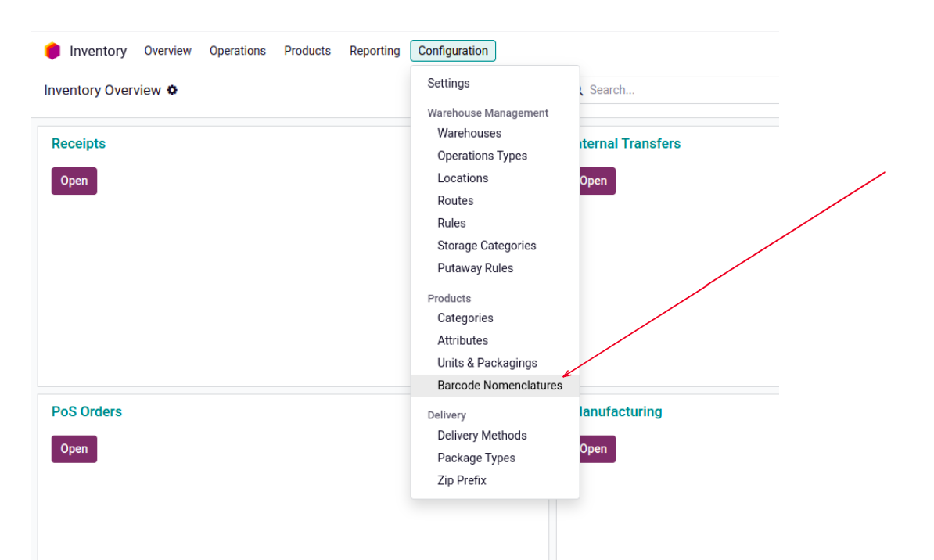Collapse the Configuration menu
This screenshot has width=934, height=560.
[x=453, y=51]
